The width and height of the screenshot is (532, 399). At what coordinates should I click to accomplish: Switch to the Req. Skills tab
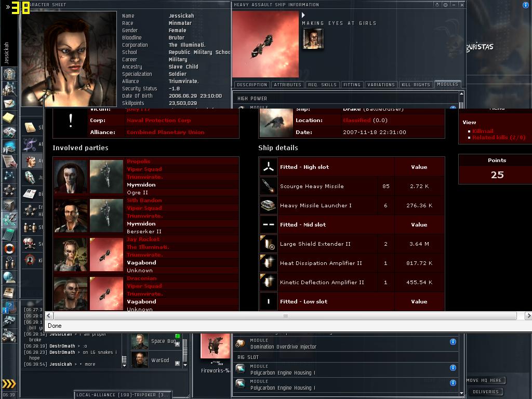click(x=322, y=85)
